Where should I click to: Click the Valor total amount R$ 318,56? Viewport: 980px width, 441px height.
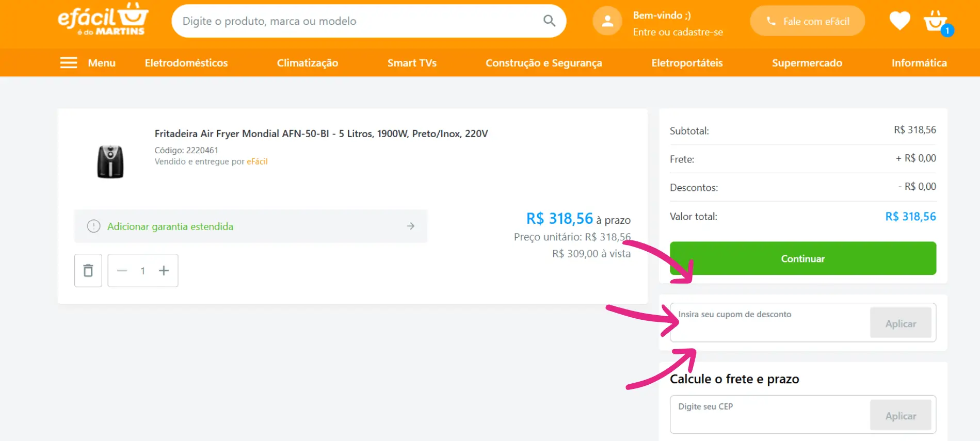click(x=910, y=217)
